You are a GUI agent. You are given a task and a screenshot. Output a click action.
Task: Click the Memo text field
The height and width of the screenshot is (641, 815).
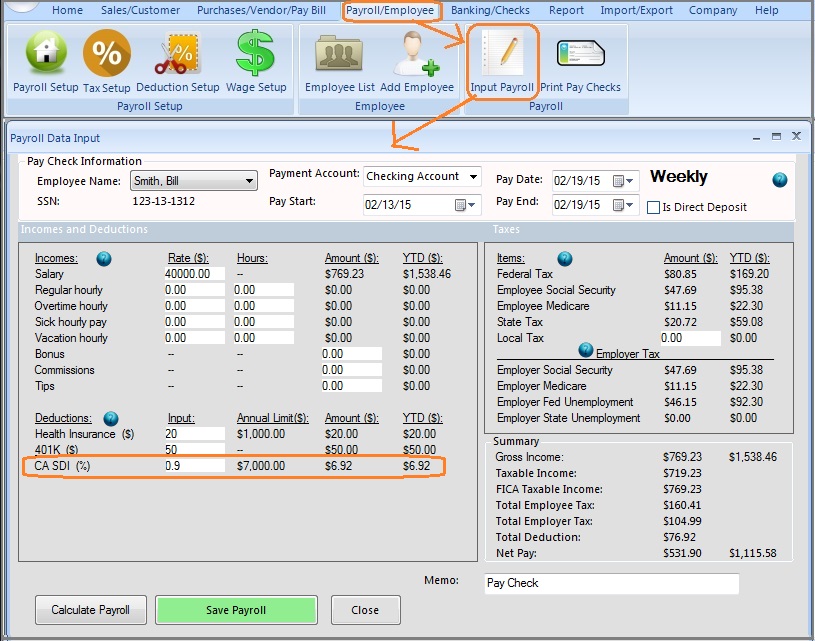click(609, 583)
